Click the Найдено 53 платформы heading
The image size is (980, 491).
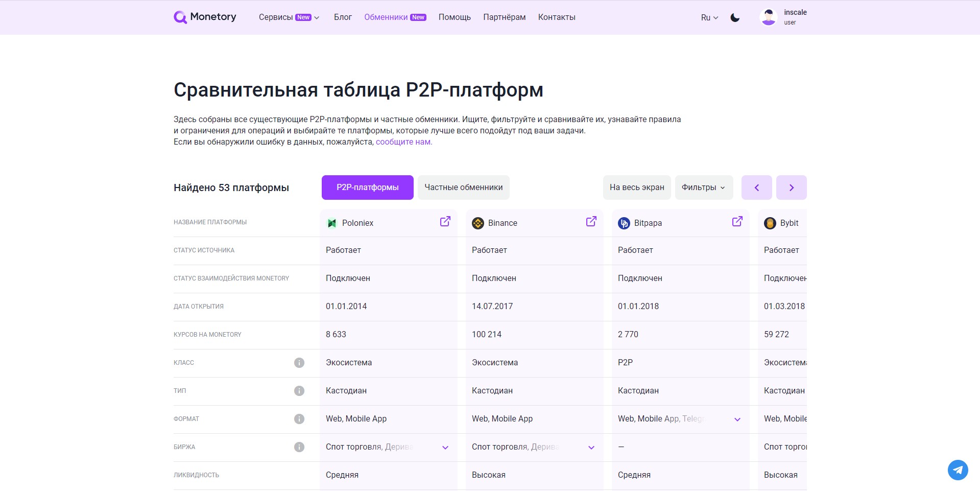(x=231, y=188)
